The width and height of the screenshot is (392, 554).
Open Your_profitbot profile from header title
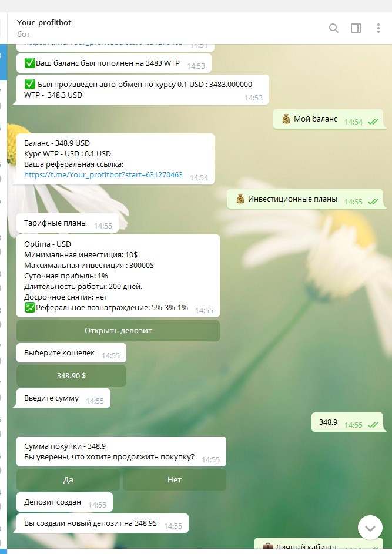click(x=44, y=22)
